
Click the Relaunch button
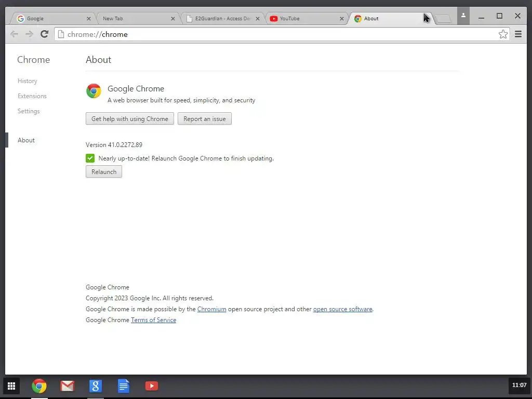104,171
